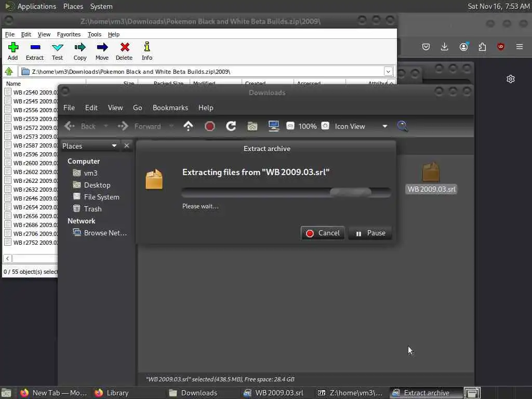Open the 7-Zip File menu

(10, 34)
